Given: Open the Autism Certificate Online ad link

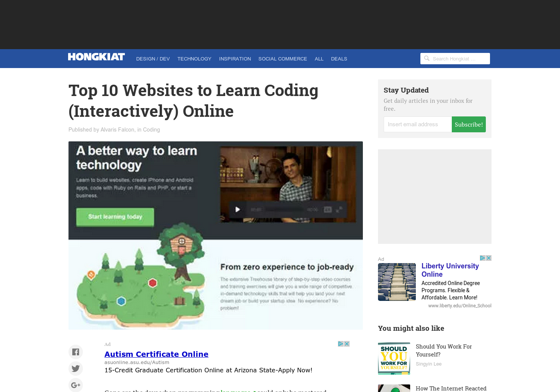Looking at the screenshot, I should pyautogui.click(x=156, y=354).
